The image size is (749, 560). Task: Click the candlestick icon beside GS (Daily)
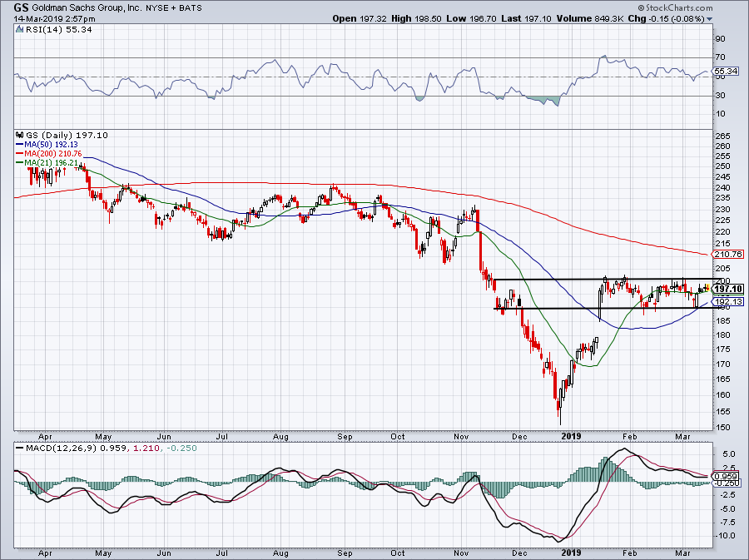tap(19, 135)
